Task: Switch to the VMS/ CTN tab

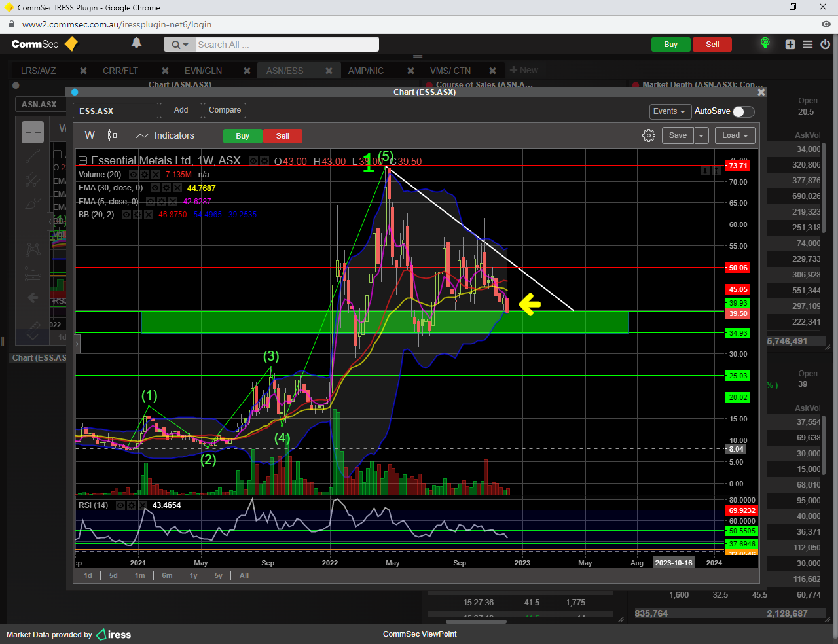Action: pyautogui.click(x=450, y=71)
